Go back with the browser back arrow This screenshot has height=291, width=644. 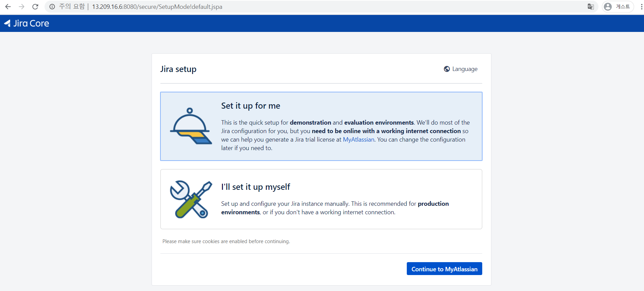point(8,6)
